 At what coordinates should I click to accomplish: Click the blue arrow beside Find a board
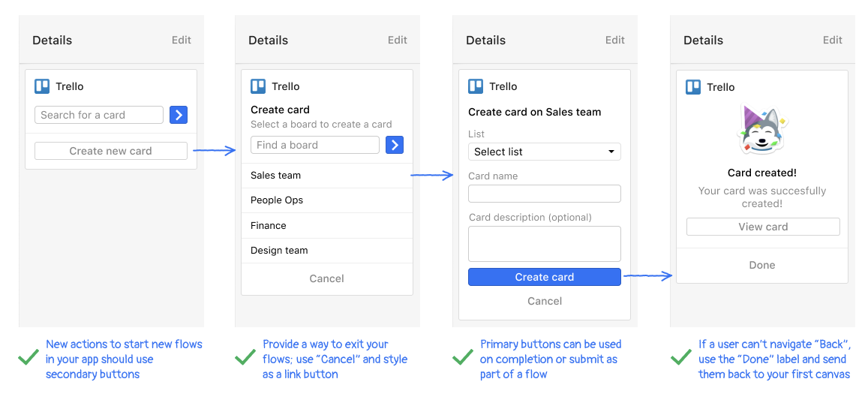pos(395,145)
